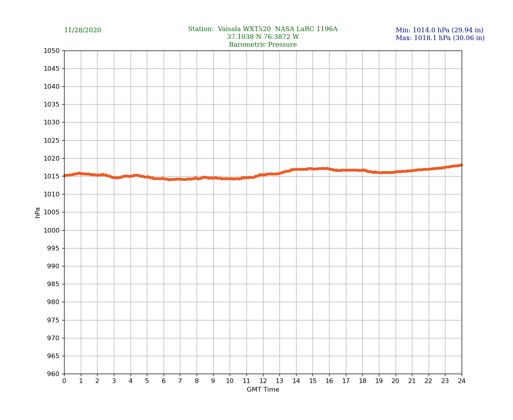Viewport: 513px width, 420px height.
Task: Click the pressure line's endpoint at hour 24
Action: 461,165
